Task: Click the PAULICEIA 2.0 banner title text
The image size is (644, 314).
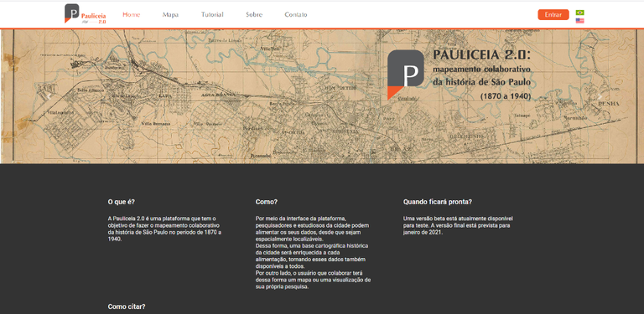Action: click(x=482, y=55)
